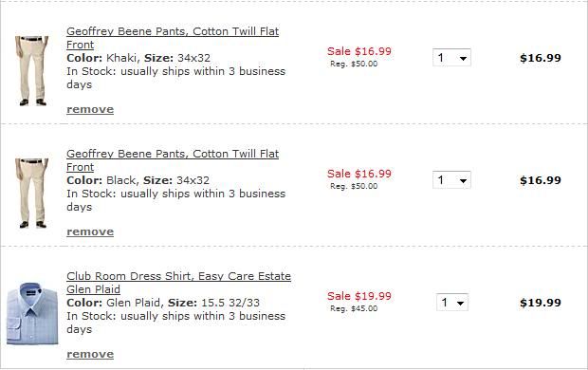Remove the Khaki 34x32 pants from cart
Viewport: 588px width, 370px height.
90,109
